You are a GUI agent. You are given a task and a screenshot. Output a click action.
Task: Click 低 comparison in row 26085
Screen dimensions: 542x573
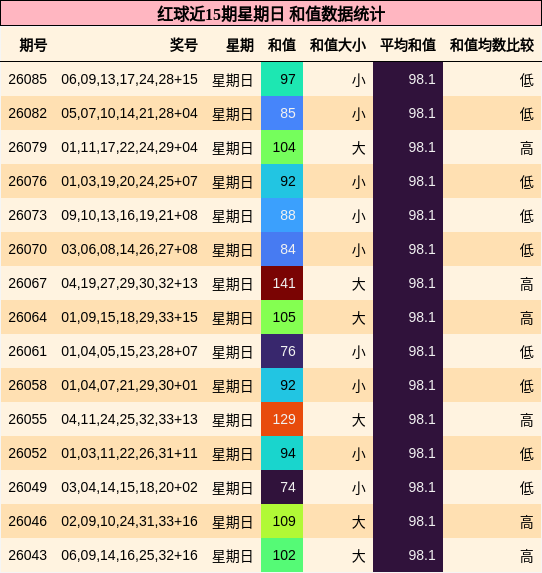[527, 80]
